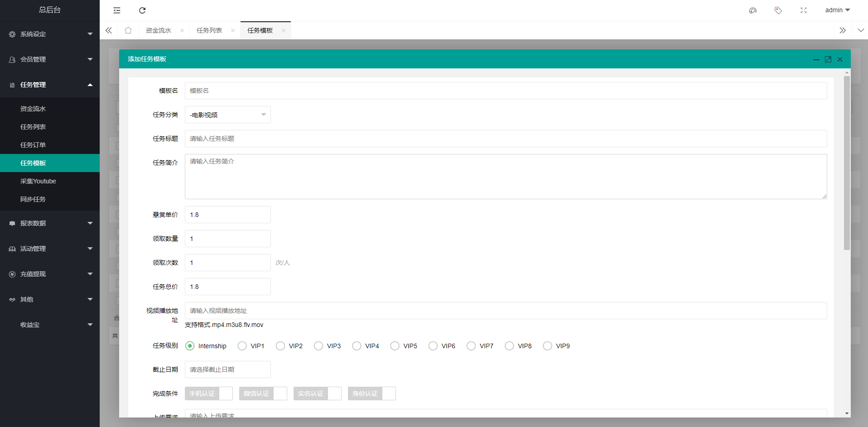Click the refresh icon in the top bar
This screenshot has height=427, width=868.
142,10
